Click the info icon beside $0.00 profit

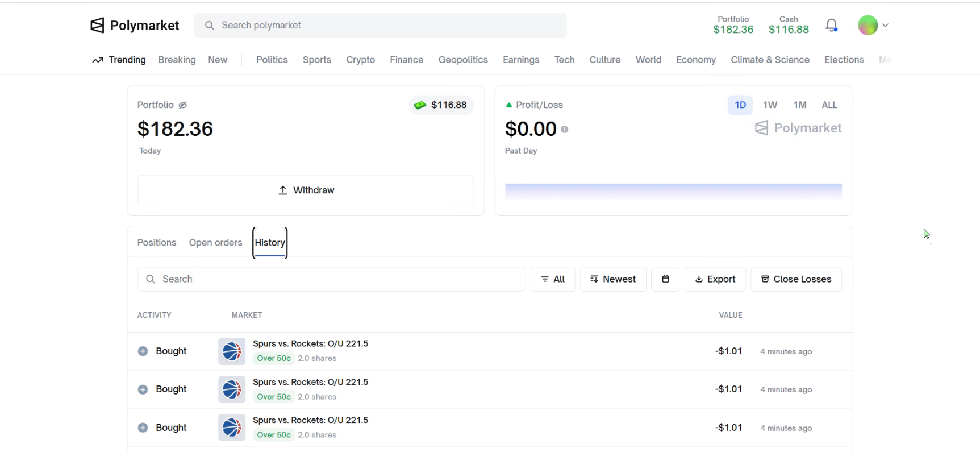pos(564,130)
